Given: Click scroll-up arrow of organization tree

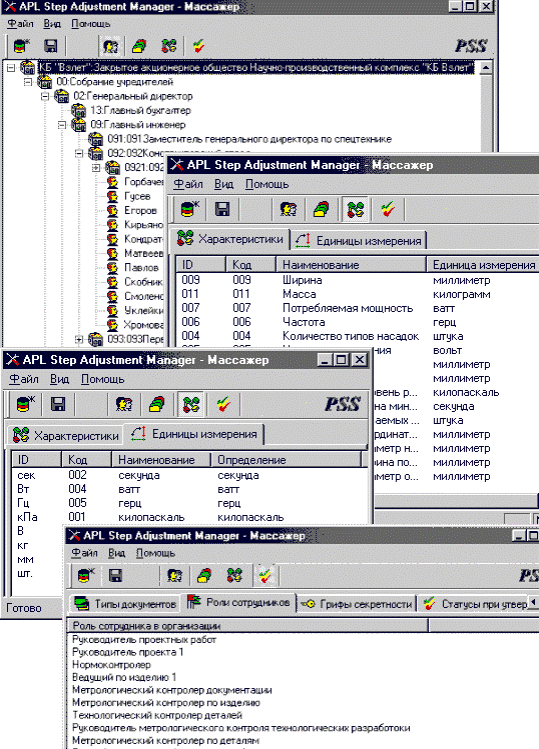Looking at the screenshot, I should pyautogui.click(x=485, y=68).
